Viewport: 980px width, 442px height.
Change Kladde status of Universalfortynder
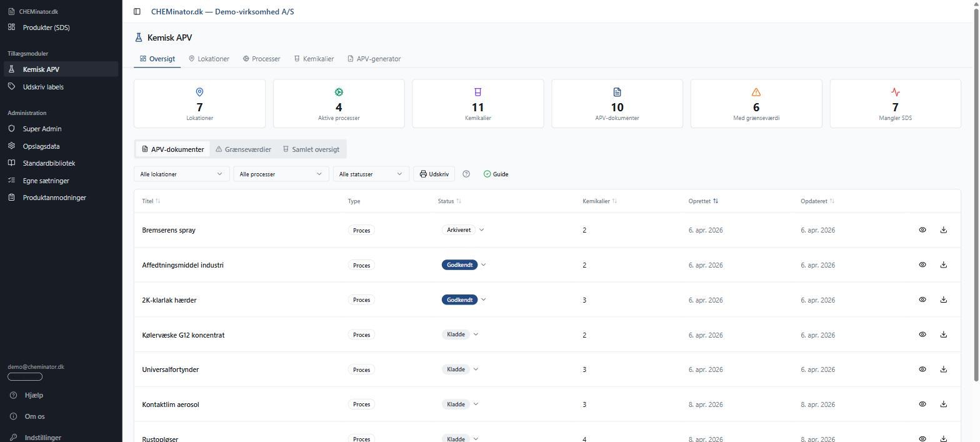pos(460,369)
